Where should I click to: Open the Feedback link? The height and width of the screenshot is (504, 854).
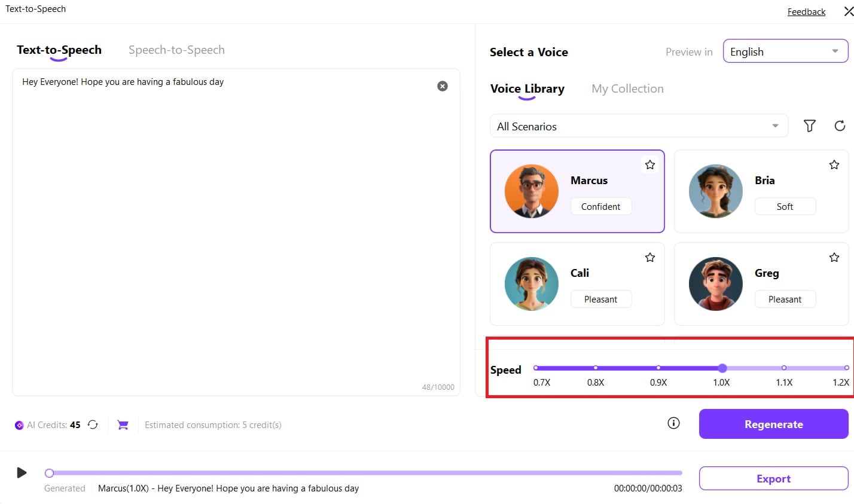(806, 12)
